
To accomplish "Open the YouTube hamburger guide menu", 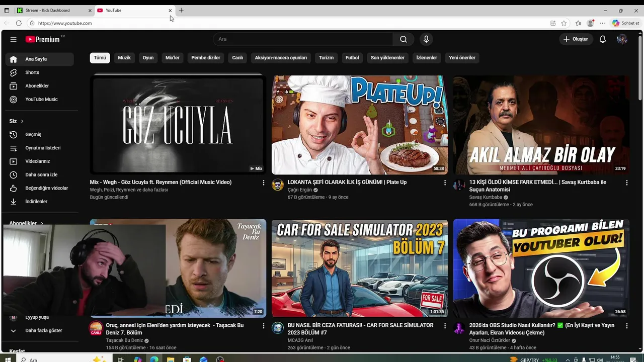I will click(14, 39).
